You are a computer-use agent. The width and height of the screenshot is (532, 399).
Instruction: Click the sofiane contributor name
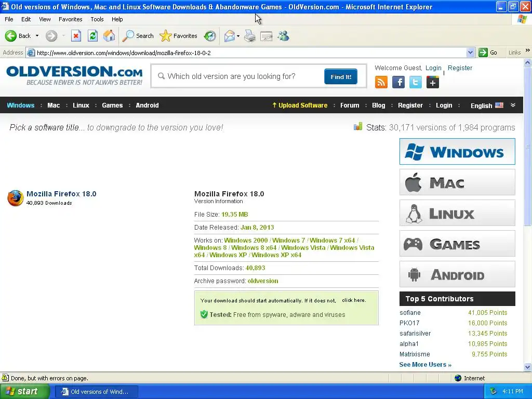click(x=410, y=312)
